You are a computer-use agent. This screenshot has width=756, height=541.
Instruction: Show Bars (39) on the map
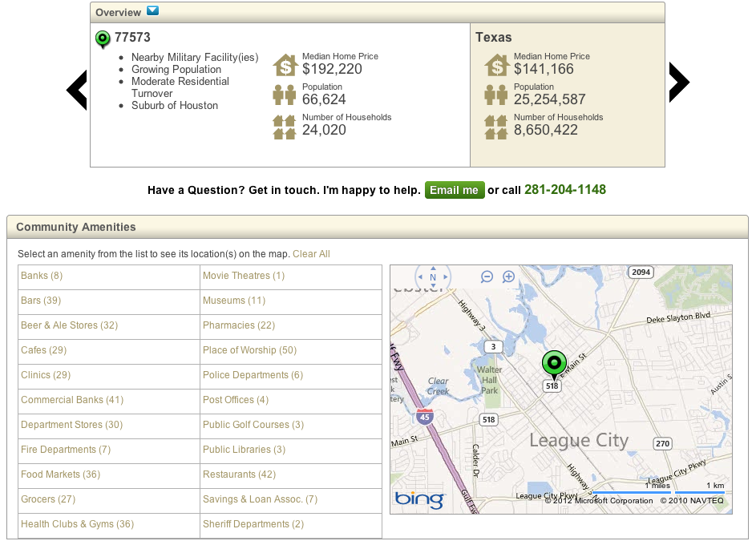[41, 301]
